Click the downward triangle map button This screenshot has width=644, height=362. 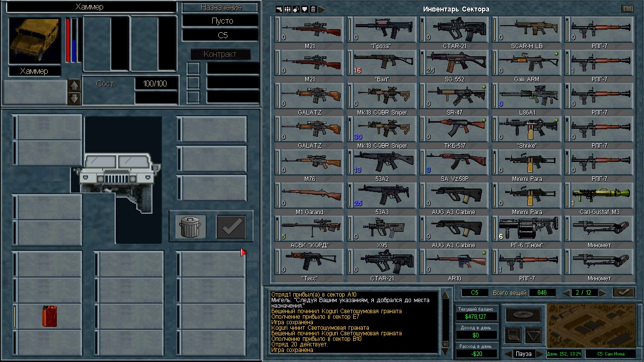533,334
